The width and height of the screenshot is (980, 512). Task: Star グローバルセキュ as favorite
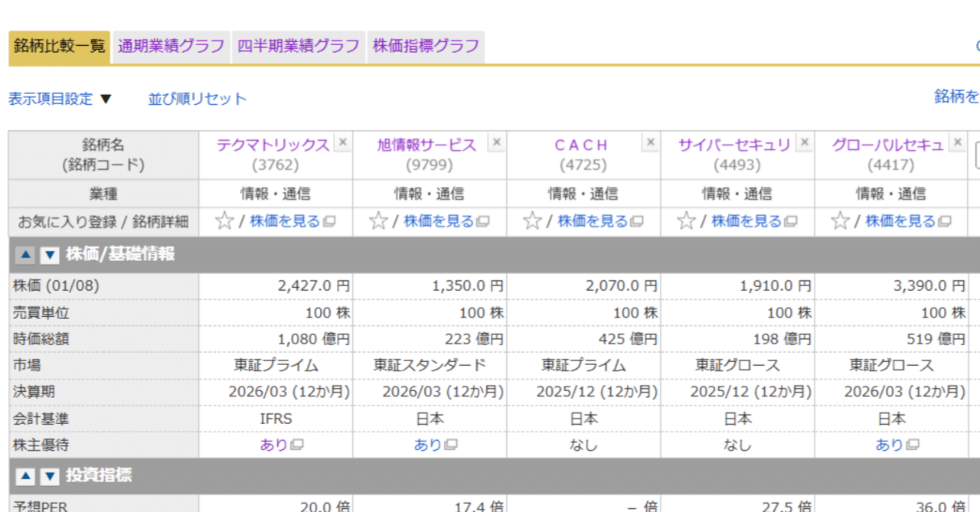click(x=840, y=222)
